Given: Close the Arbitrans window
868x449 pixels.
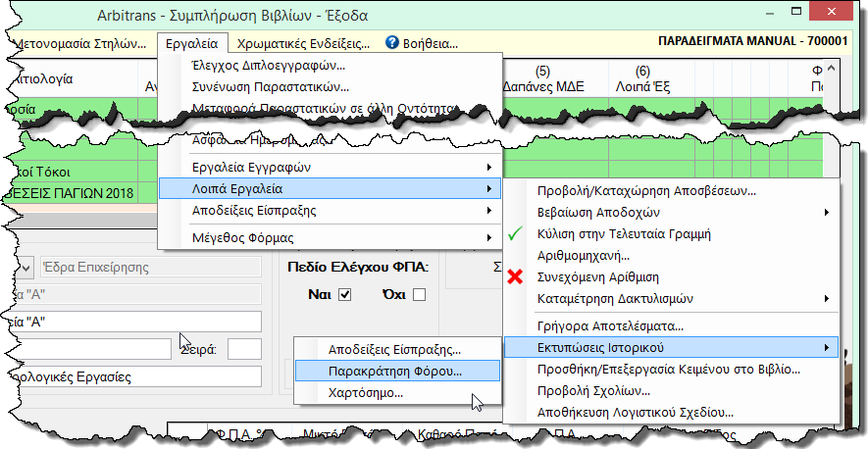Looking at the screenshot, I should tap(831, 11).
